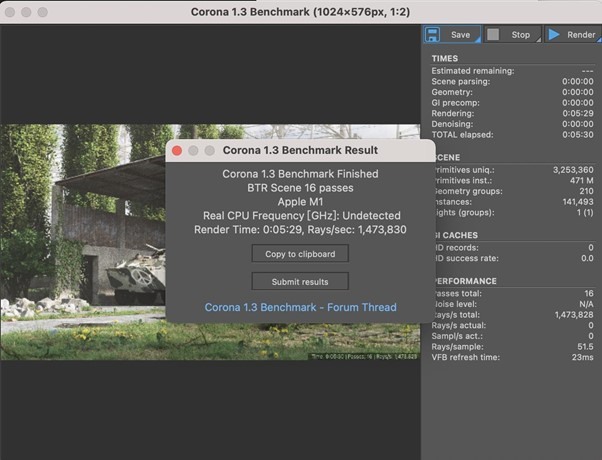Viewport: 602px width, 460px height.
Task: Click Submit results button
Action: [x=300, y=282]
